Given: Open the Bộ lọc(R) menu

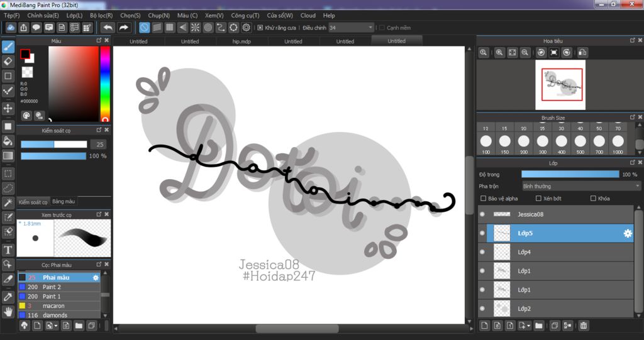Looking at the screenshot, I should 101,15.
